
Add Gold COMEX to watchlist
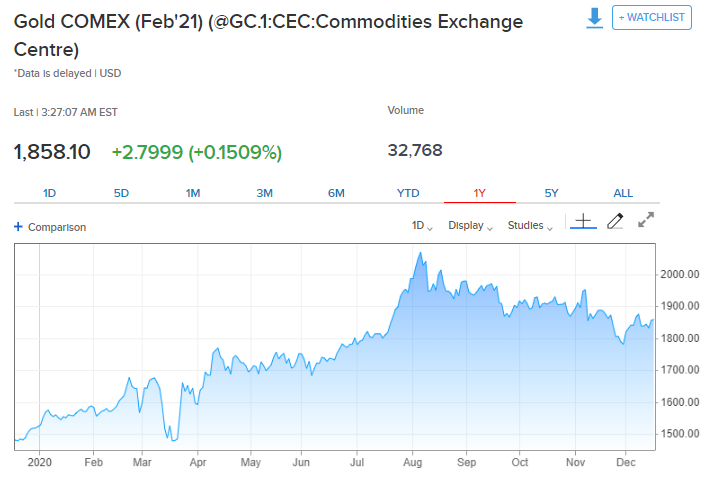tap(652, 18)
